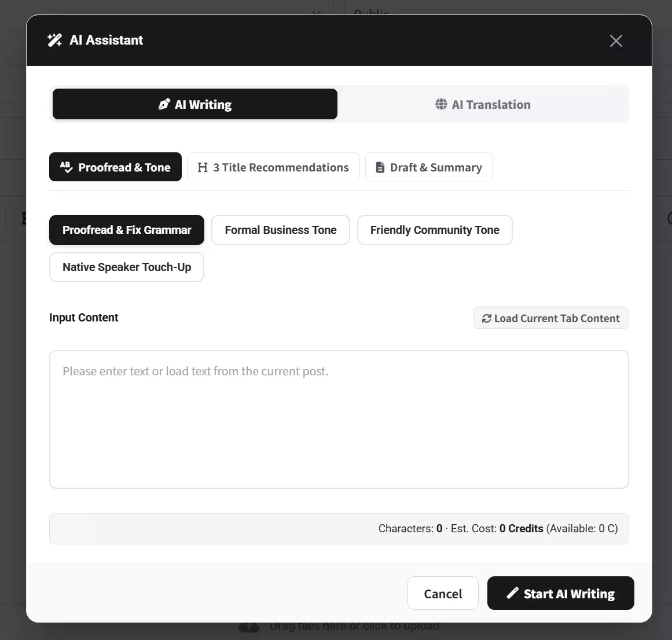Screen dimensions: 672x640
Task: Click the Start AI Writing button
Action: (x=560, y=593)
